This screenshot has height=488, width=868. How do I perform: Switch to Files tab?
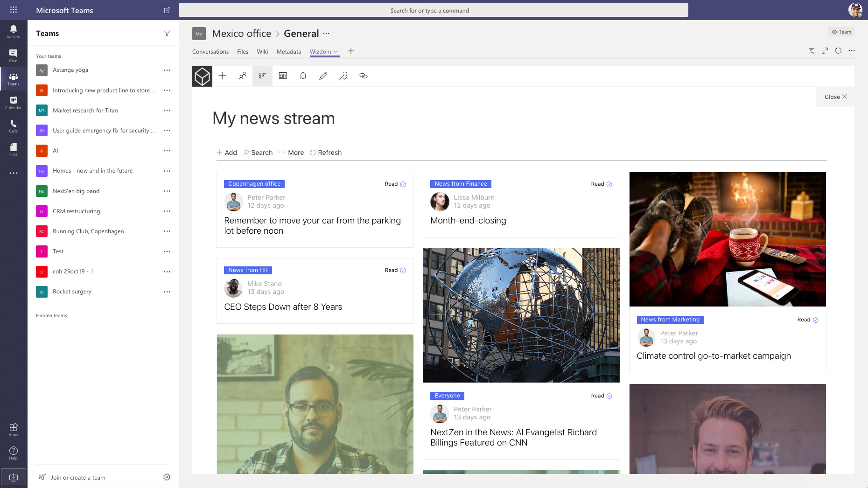tap(243, 52)
